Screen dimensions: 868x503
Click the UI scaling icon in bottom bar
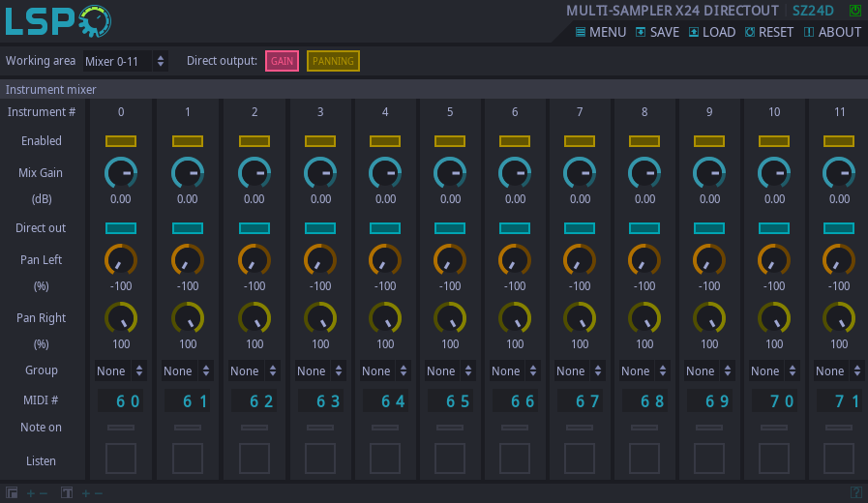[12, 493]
